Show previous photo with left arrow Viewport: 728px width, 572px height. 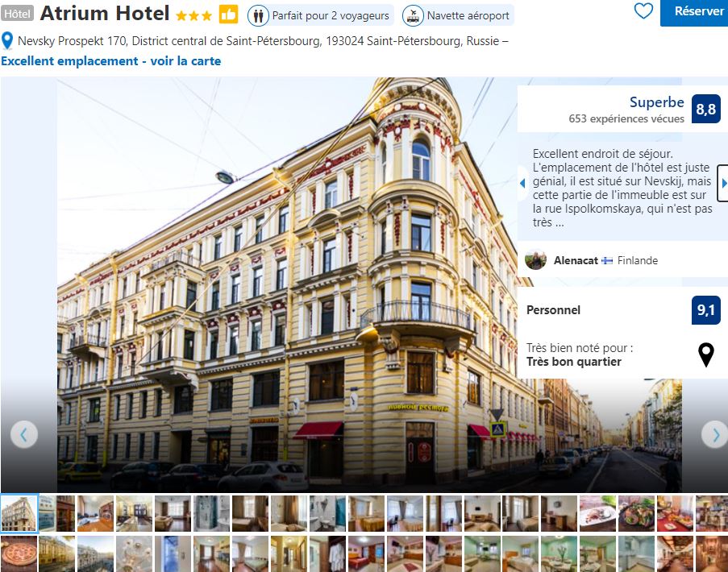point(23,435)
